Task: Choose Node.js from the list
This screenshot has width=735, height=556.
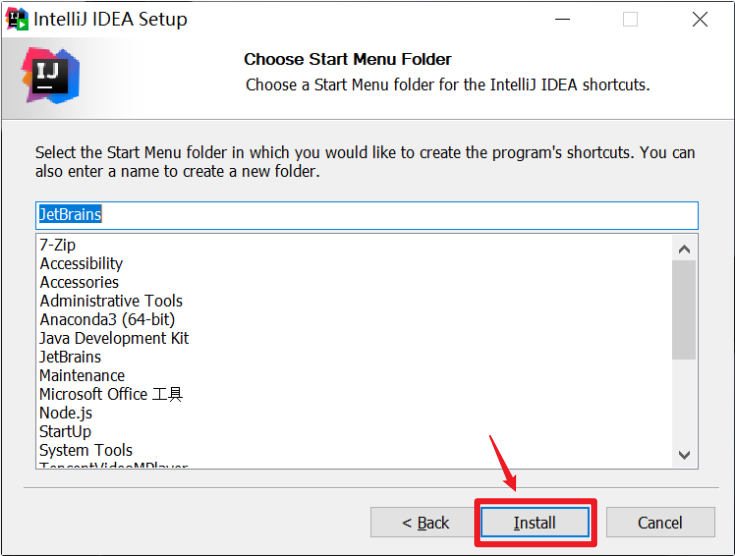Action: (x=66, y=413)
